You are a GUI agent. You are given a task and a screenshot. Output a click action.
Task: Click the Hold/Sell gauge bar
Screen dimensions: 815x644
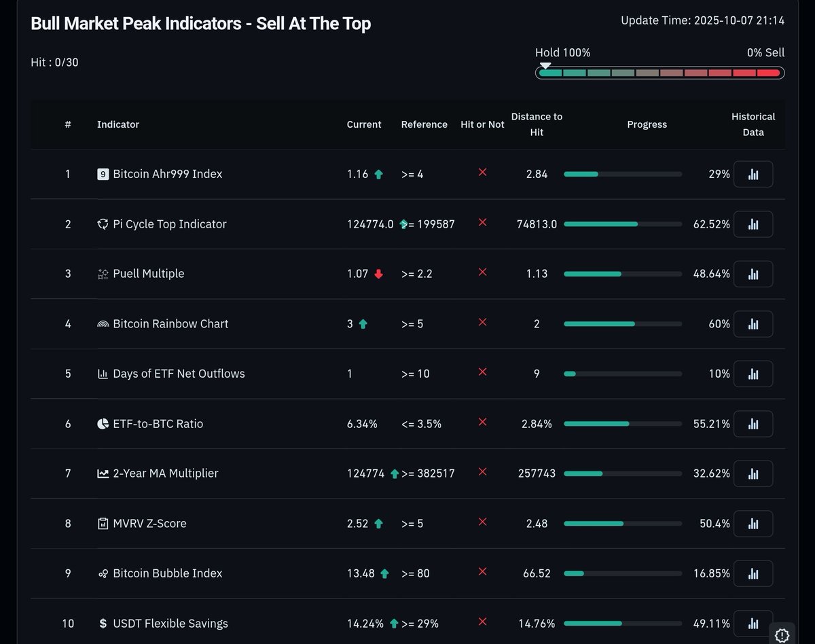coord(660,73)
